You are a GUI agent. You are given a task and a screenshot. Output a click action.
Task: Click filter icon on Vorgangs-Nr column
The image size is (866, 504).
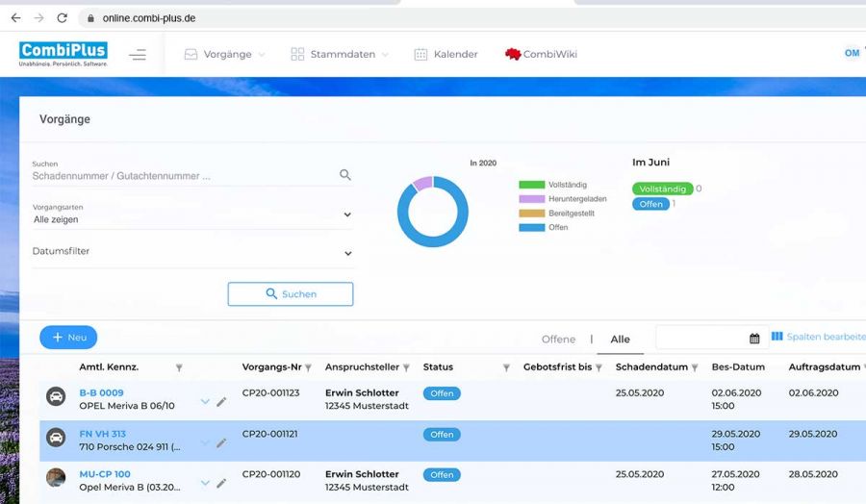(309, 367)
